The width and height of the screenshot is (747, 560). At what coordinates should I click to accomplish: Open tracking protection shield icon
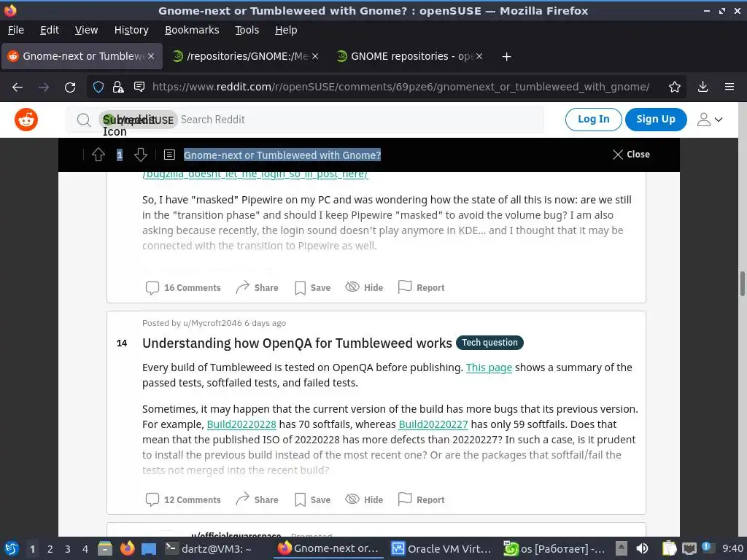pyautogui.click(x=98, y=87)
